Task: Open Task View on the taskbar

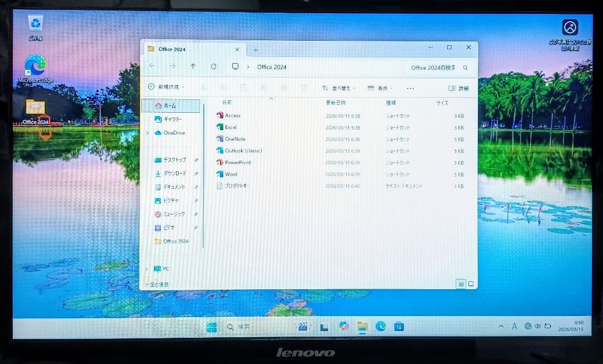Action: [324, 327]
